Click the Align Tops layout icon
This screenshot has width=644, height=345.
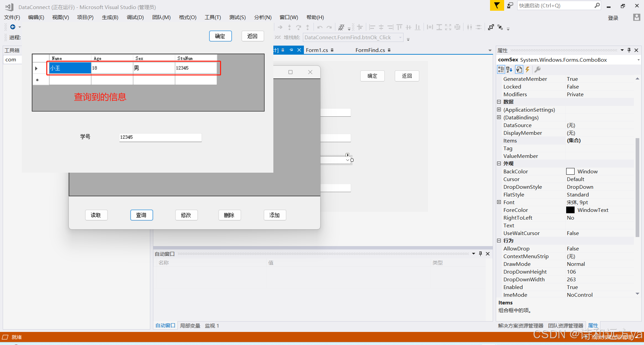(x=399, y=27)
